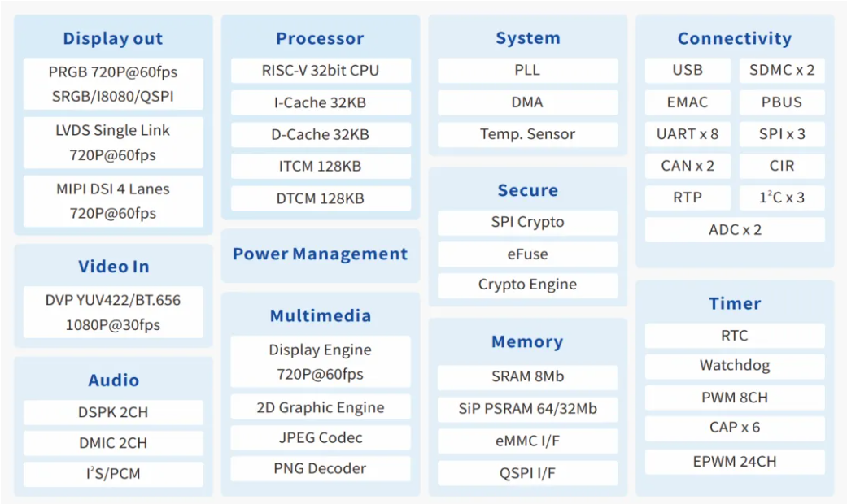Image resolution: width=847 pixels, height=504 pixels.
Task: Select the DVP YUV422/BT.656 block
Action: (113, 312)
